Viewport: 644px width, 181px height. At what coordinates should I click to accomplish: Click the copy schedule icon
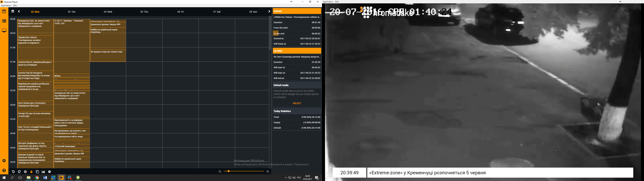coord(37,172)
